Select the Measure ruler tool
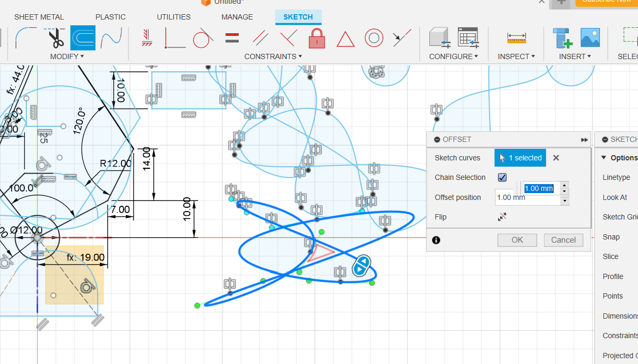 (x=517, y=38)
